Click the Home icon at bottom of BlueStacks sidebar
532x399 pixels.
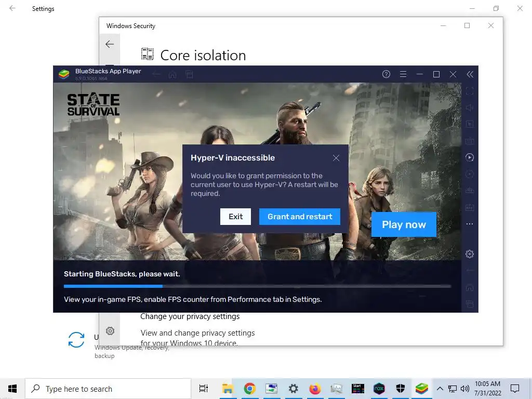470,288
